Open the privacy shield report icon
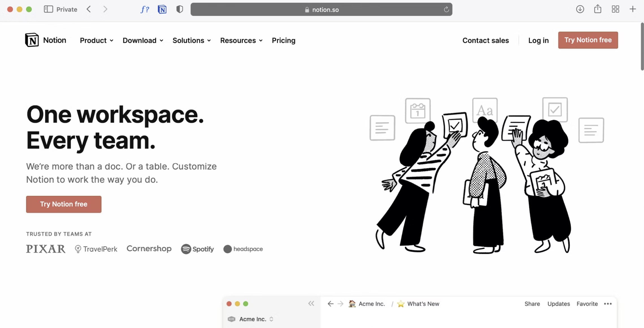The width and height of the screenshot is (644, 328). [x=180, y=9]
